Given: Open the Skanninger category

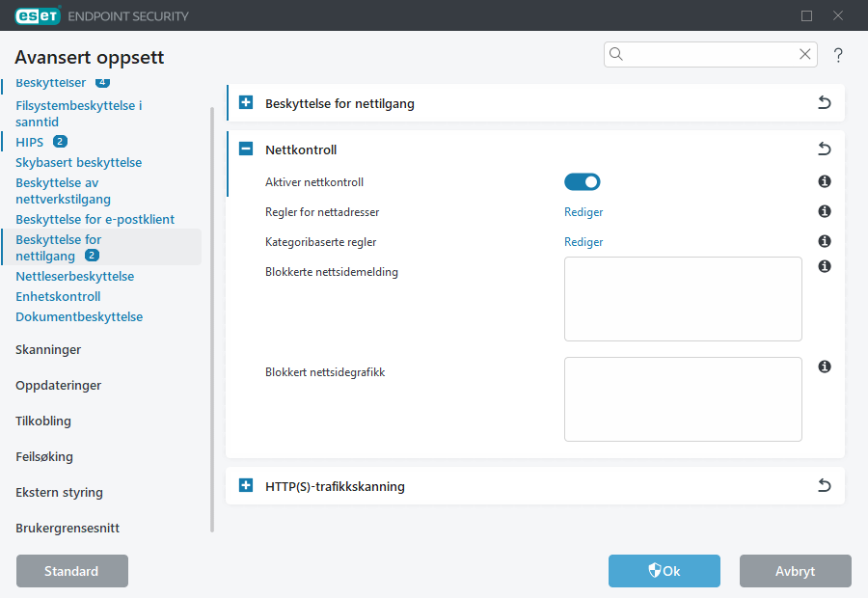Looking at the screenshot, I should click(48, 349).
